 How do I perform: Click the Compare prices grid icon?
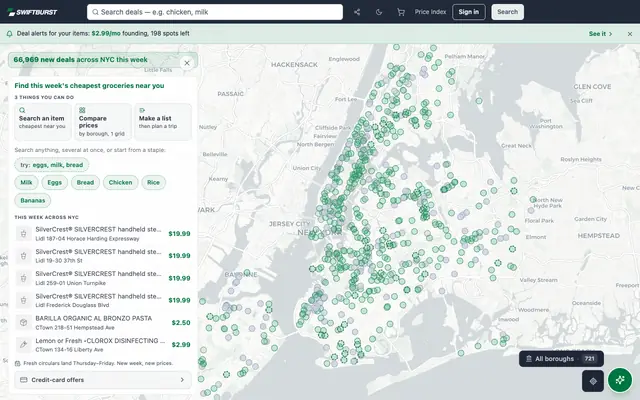click(x=82, y=110)
